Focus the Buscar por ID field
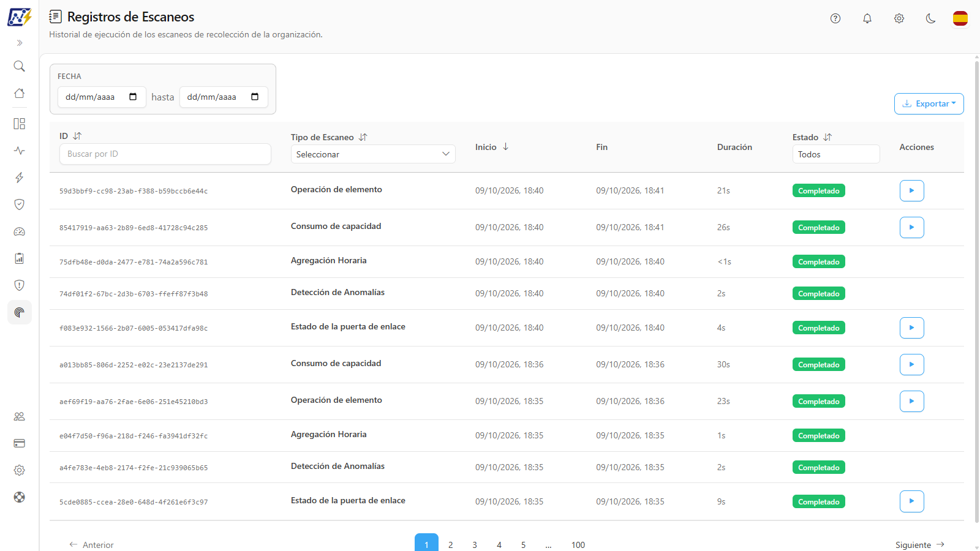Image resolution: width=980 pixels, height=551 pixels. tap(165, 154)
